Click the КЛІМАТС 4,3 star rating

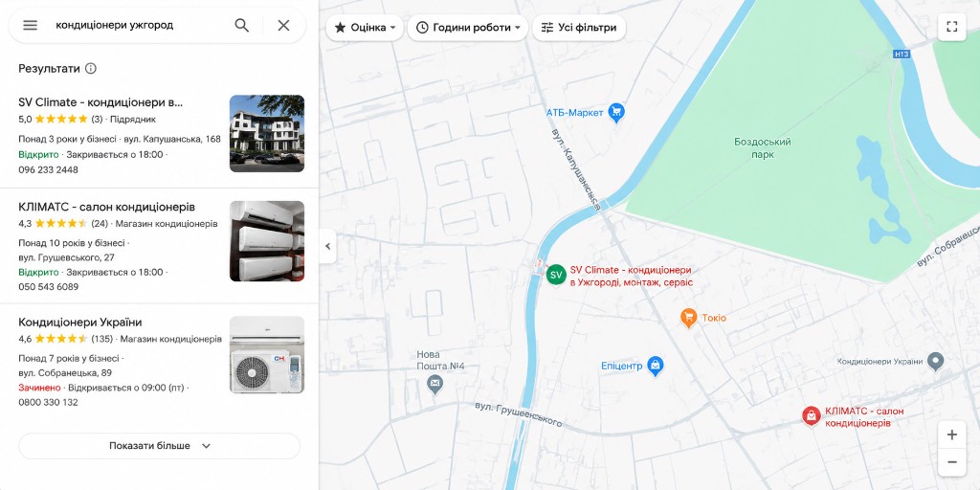pos(63,223)
